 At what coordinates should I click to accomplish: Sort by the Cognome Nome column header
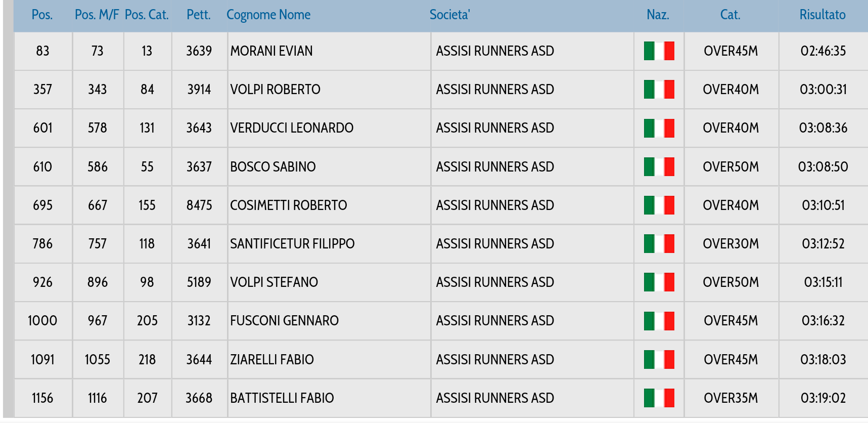pyautogui.click(x=268, y=15)
